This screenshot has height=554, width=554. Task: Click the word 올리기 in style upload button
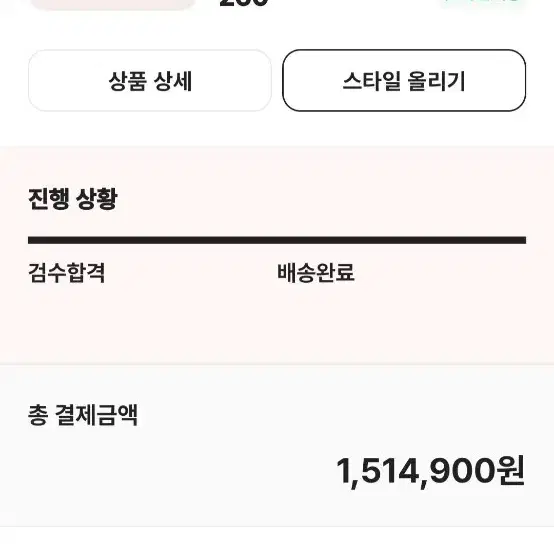[x=436, y=81]
